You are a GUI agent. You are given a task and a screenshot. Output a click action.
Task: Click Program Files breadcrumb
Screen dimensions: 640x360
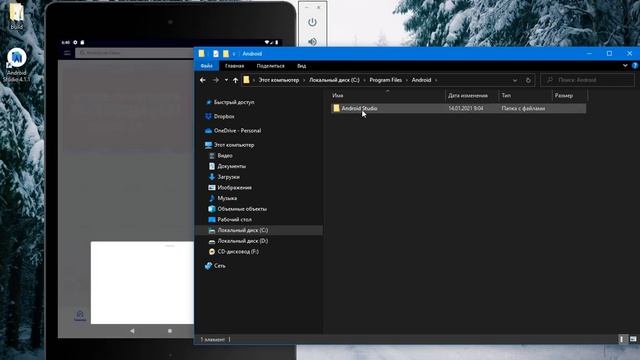pyautogui.click(x=386, y=80)
